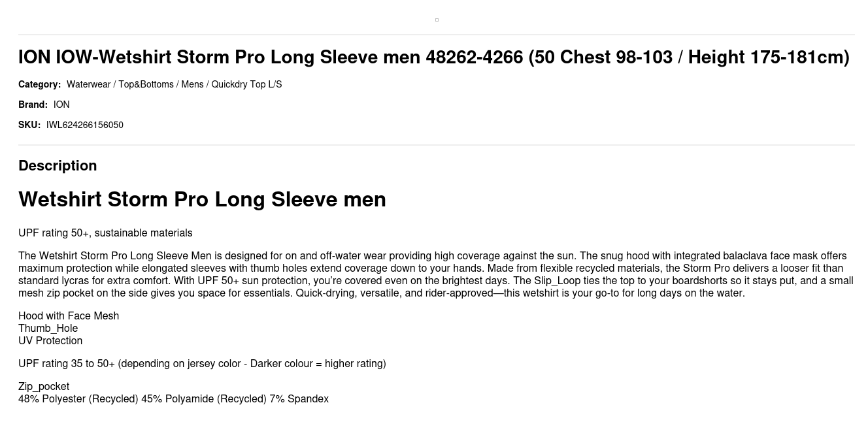This screenshot has height=437, width=868.
Task: Click the ION IOW-Wetshirt product title
Action: click(x=434, y=57)
